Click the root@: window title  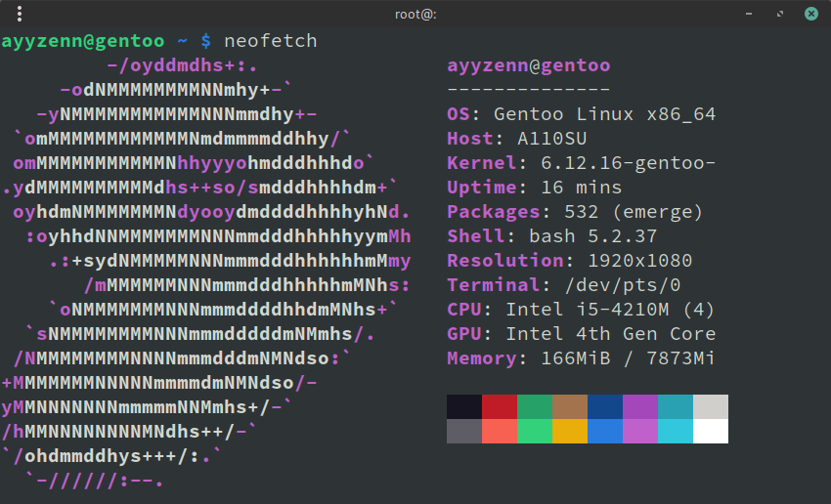415,15
